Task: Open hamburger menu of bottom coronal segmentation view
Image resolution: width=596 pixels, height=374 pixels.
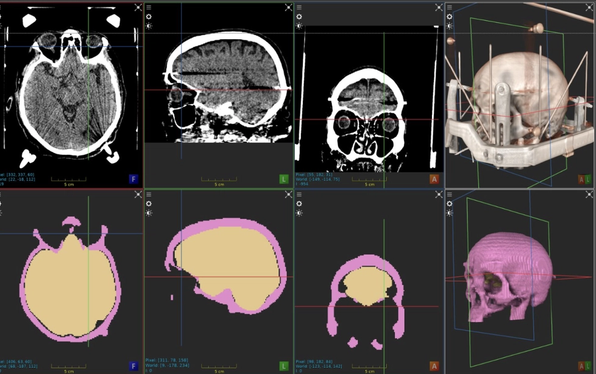Action: (x=299, y=195)
